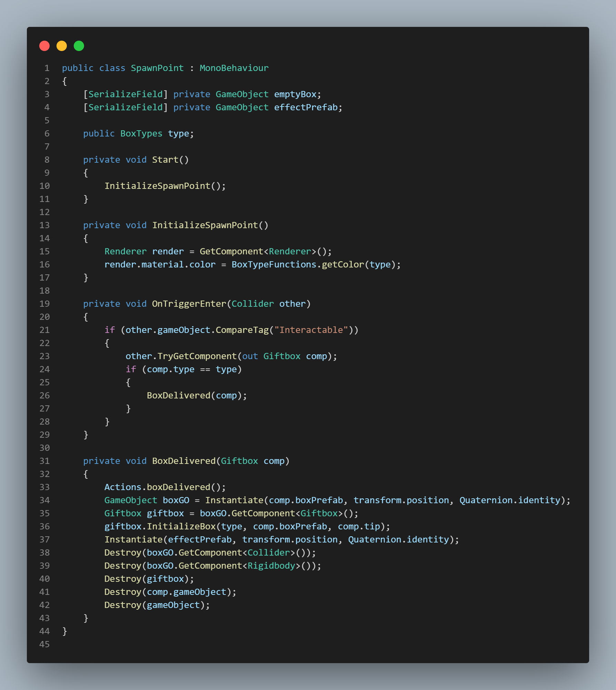
Task: Click Destroy(giftbox) on line 40
Action: [x=146, y=579]
